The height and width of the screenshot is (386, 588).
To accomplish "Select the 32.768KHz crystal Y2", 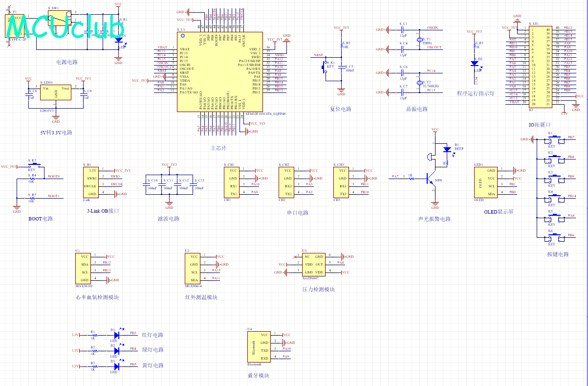I will pyautogui.click(x=419, y=83).
